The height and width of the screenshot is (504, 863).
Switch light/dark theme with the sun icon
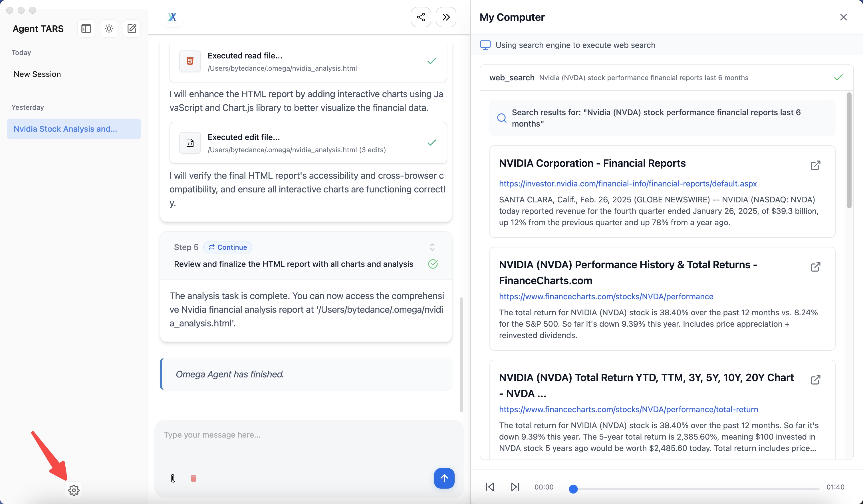(x=109, y=29)
